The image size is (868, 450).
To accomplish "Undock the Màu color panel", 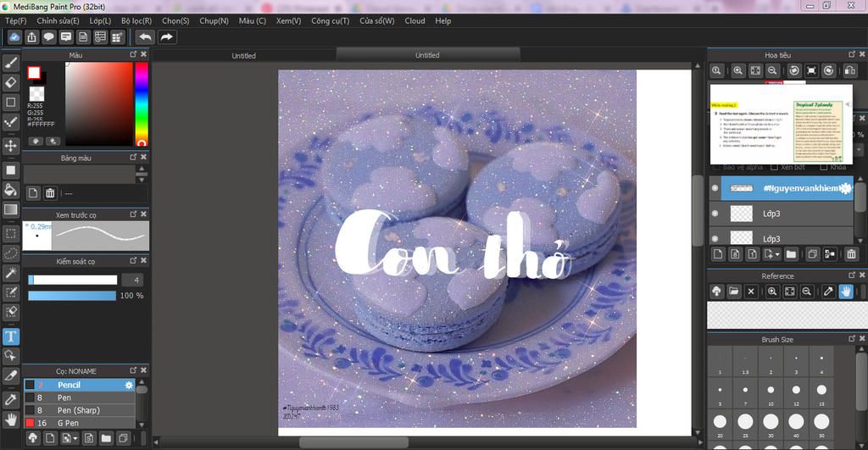I will pyautogui.click(x=133, y=54).
